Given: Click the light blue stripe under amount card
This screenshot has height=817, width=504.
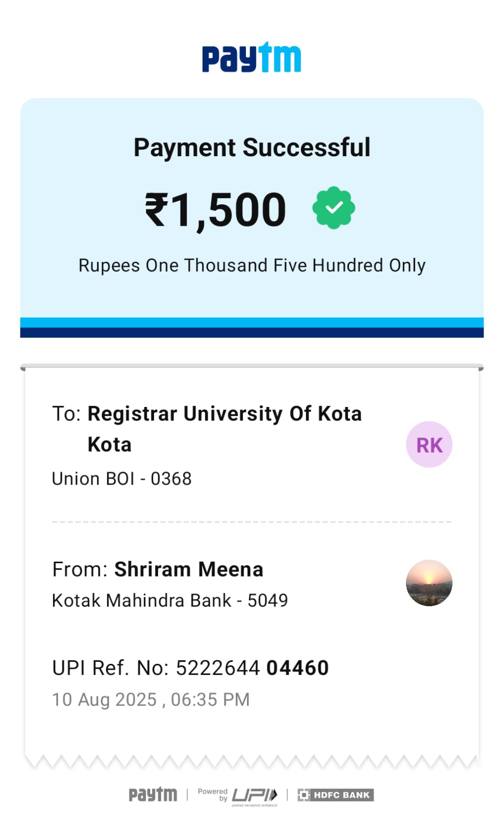Looking at the screenshot, I should click(251, 323).
